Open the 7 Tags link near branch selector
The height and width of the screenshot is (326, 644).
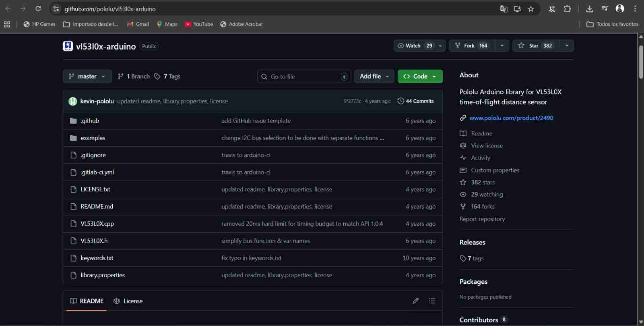tap(167, 76)
